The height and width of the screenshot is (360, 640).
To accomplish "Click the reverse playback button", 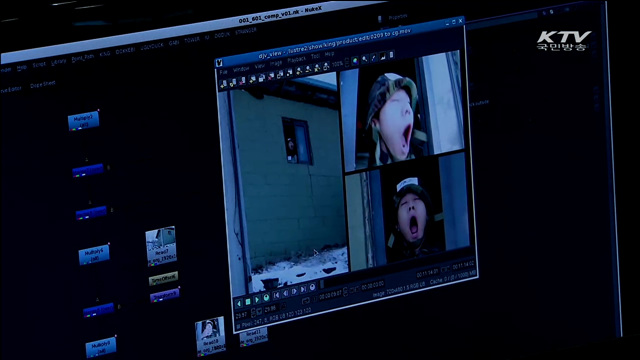I will (239, 303).
